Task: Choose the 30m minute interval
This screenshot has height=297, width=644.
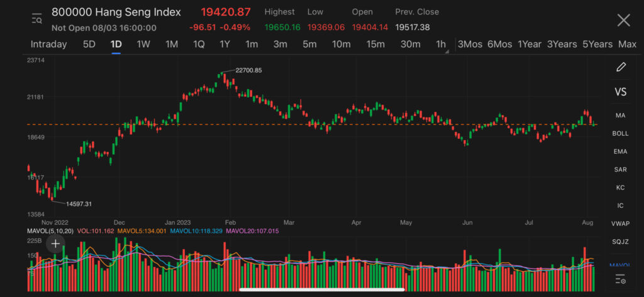Action: click(410, 45)
